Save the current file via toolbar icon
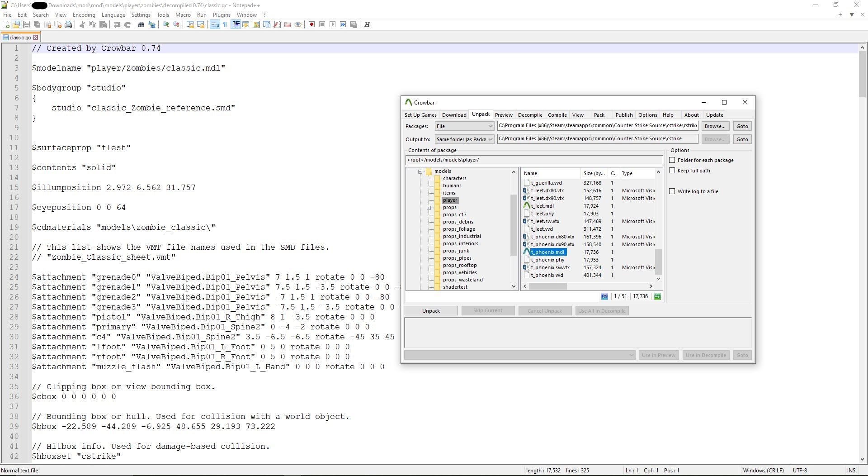Viewport: 868px width, 476px height. 27,24
